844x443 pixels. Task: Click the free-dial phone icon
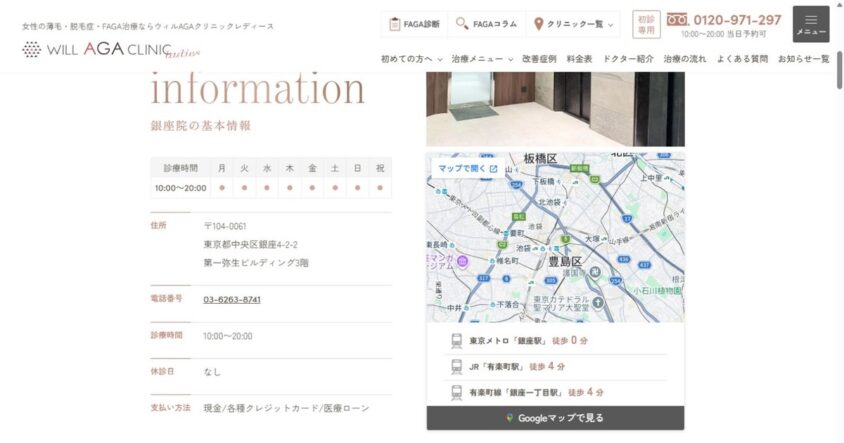point(677,20)
